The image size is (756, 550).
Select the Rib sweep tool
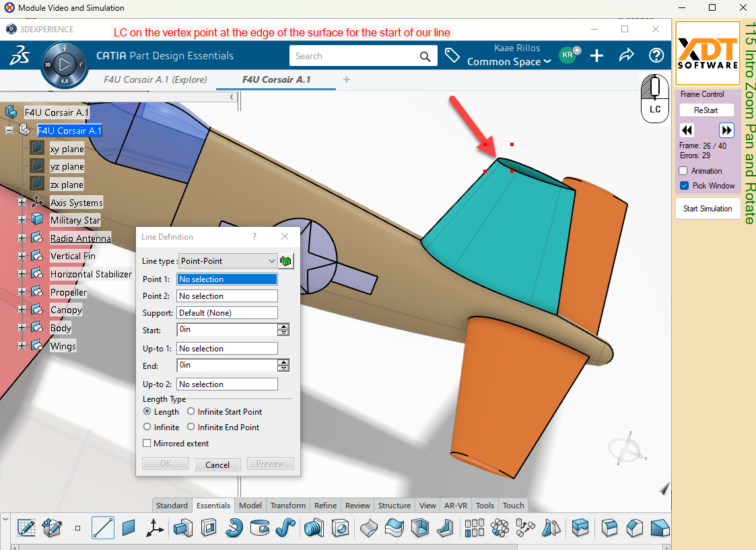[x=285, y=528]
